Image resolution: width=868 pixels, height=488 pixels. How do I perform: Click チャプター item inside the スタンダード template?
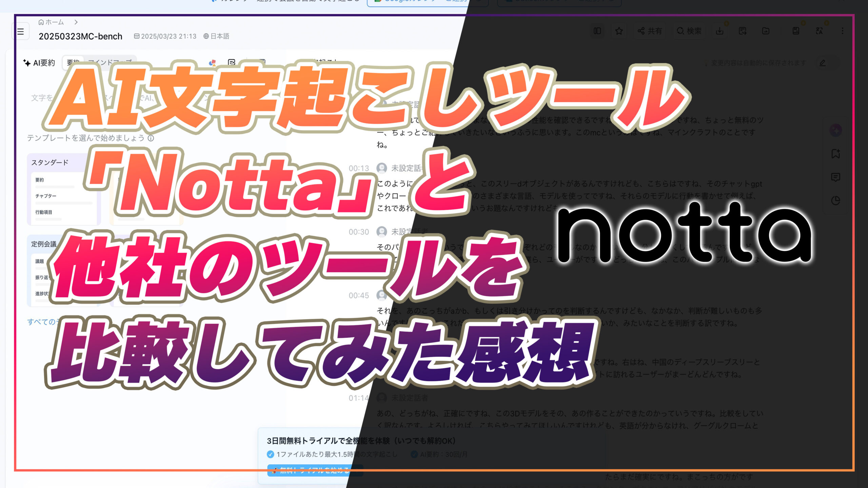click(x=46, y=196)
